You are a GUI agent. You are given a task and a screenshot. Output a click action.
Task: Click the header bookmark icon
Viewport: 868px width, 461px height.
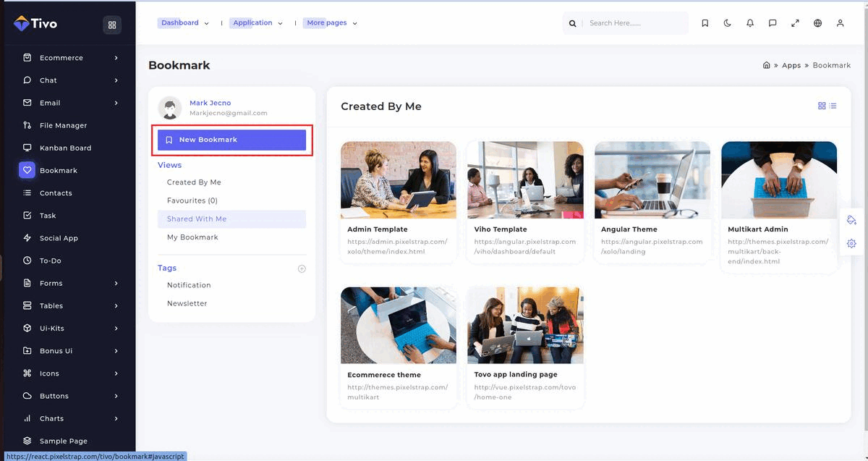pyautogui.click(x=705, y=23)
